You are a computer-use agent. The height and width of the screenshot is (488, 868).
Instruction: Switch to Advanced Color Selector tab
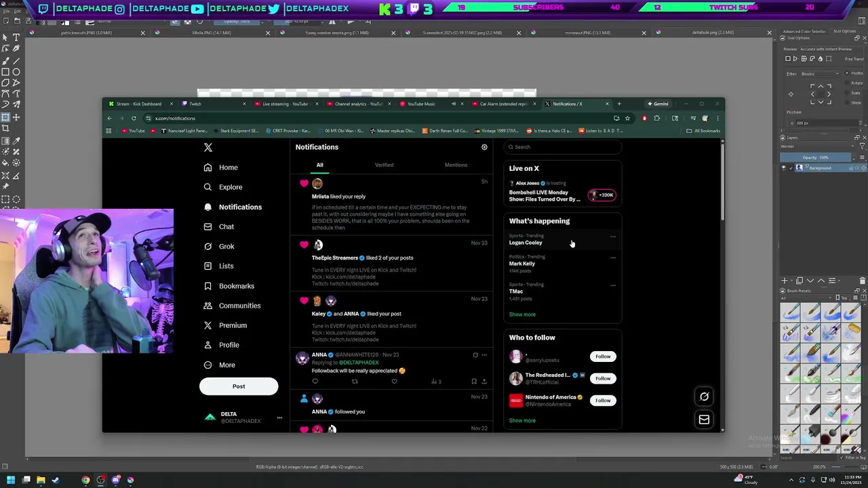804,31
